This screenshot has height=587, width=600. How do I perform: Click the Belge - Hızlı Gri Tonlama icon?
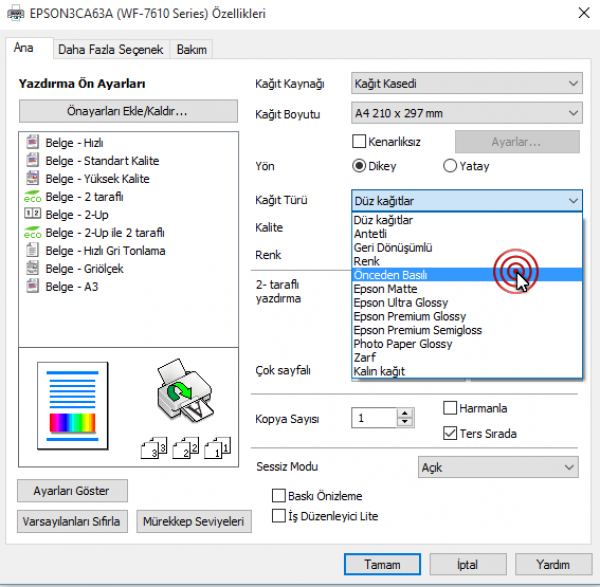tap(33, 250)
